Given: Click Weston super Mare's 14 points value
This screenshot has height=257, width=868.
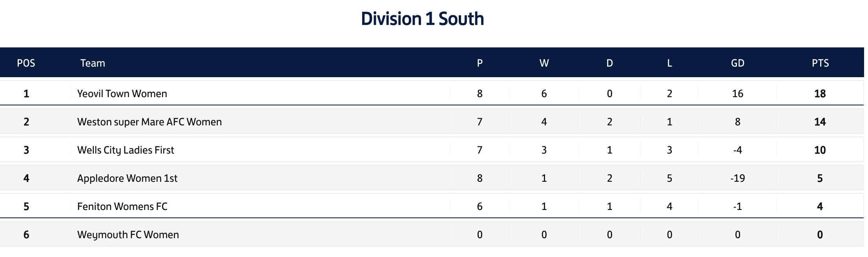Looking at the screenshot, I should [x=820, y=122].
